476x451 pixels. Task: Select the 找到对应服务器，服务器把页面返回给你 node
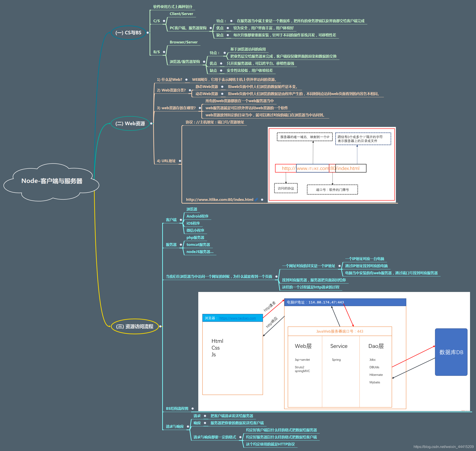pyautogui.click(x=314, y=280)
